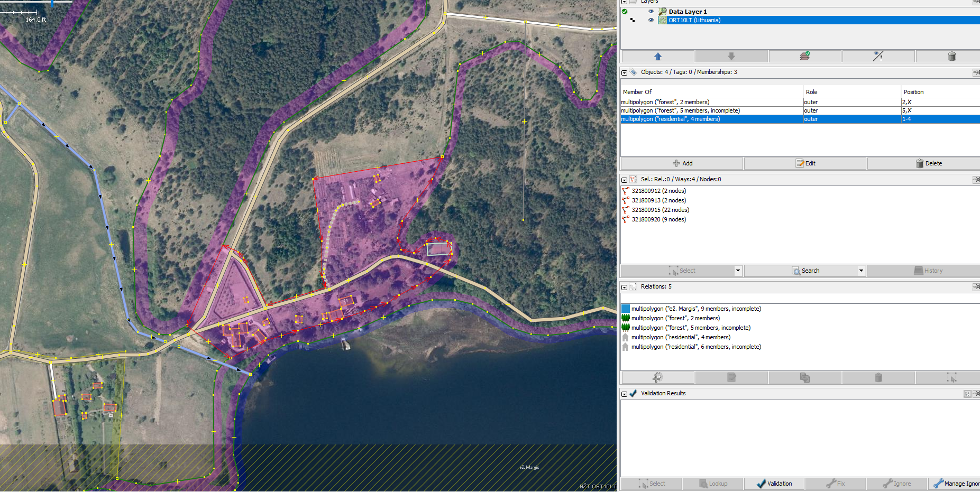
Task: Click the Manage Ignore wrench button
Action: pyautogui.click(x=956, y=484)
